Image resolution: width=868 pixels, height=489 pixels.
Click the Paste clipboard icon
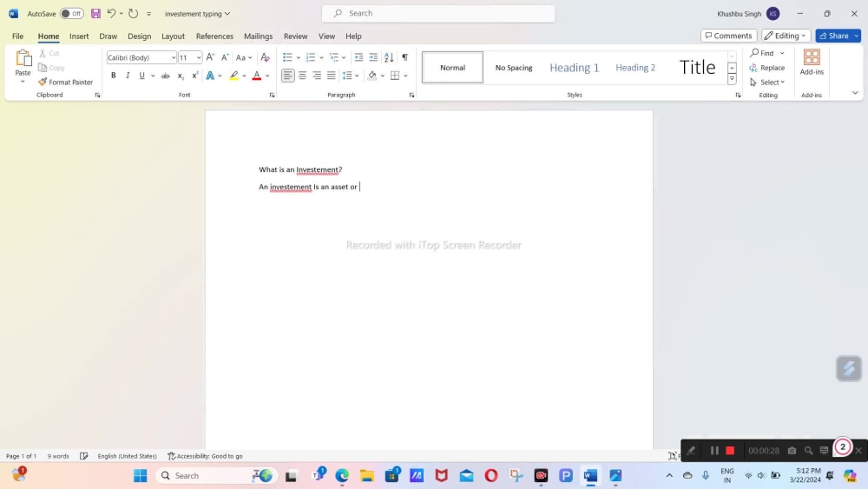coord(23,58)
